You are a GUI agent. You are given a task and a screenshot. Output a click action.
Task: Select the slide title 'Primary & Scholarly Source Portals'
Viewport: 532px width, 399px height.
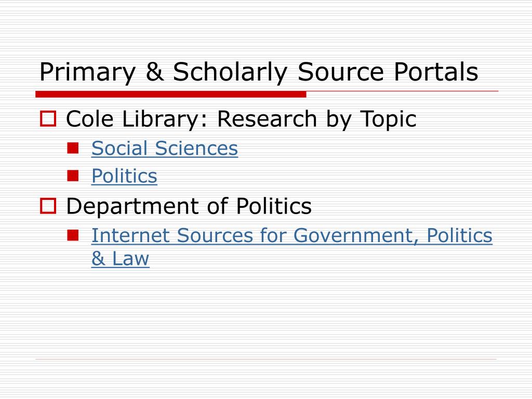(x=259, y=72)
